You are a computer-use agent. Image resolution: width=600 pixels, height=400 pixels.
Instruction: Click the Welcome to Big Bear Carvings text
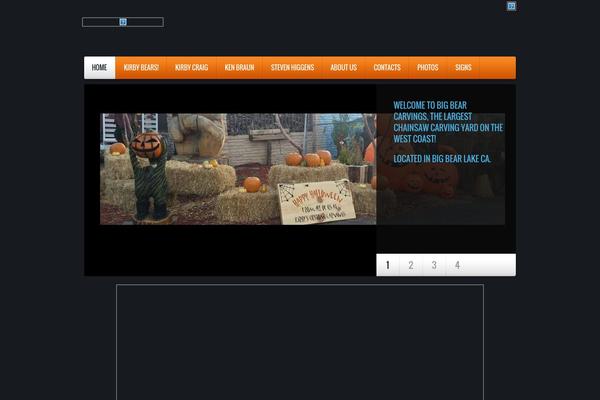448,122
